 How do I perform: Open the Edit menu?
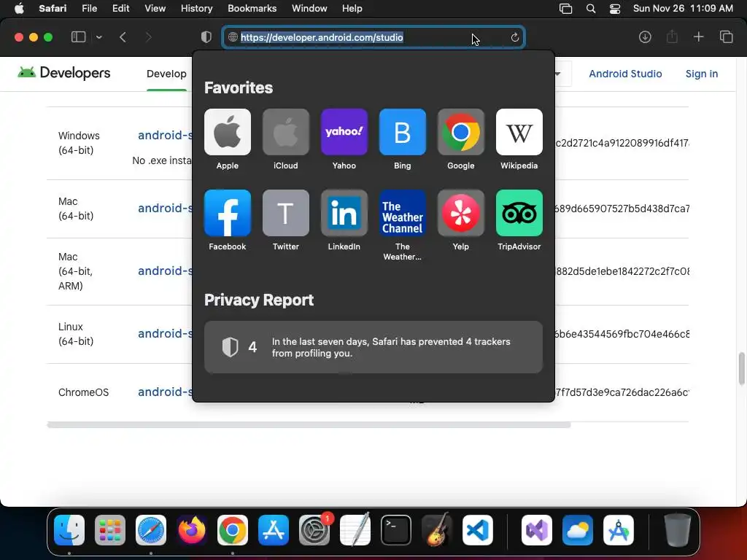(120, 9)
